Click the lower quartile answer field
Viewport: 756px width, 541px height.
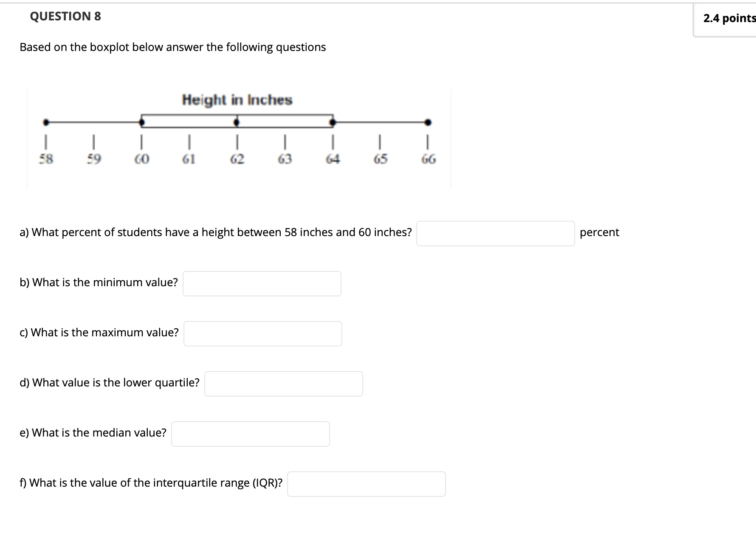283,384
